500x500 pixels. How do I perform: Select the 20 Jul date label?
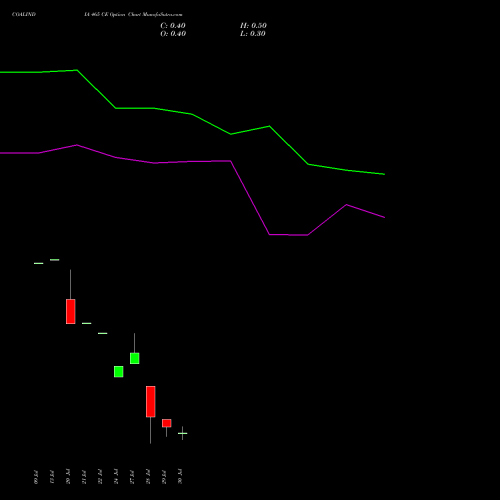click(68, 477)
